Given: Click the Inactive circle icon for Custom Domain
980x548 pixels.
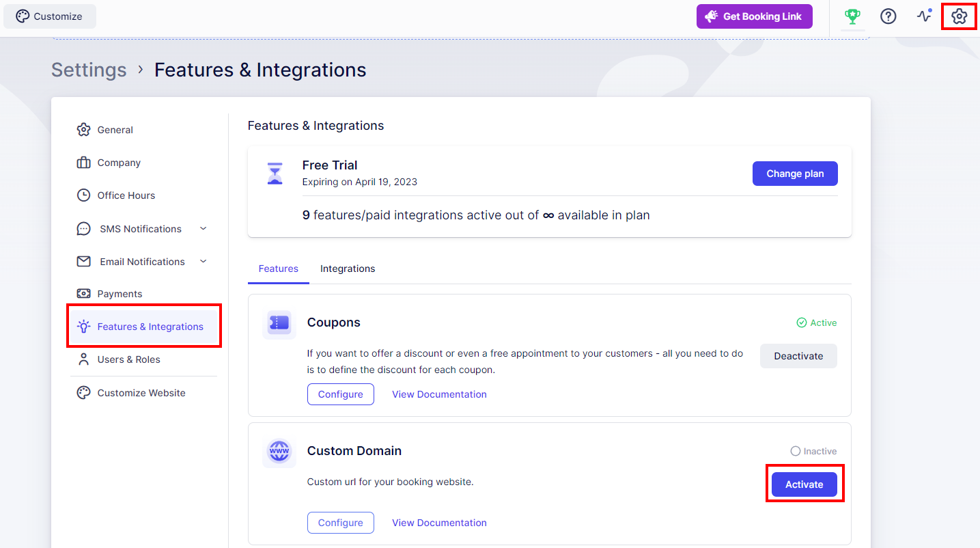Looking at the screenshot, I should click(795, 451).
